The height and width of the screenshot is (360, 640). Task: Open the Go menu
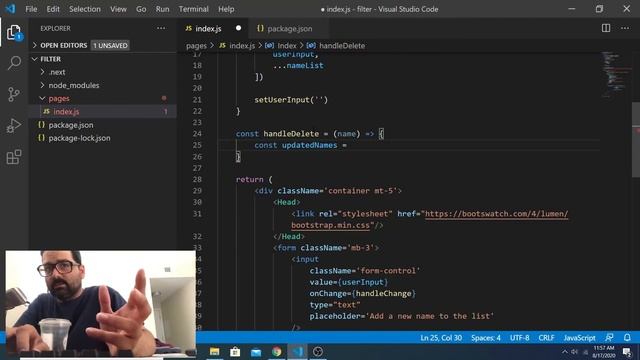(x=141, y=9)
